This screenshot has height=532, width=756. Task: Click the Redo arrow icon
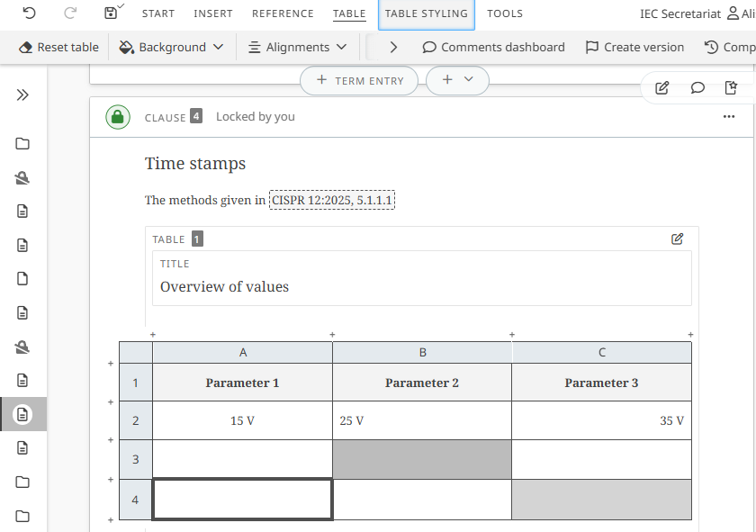70,13
